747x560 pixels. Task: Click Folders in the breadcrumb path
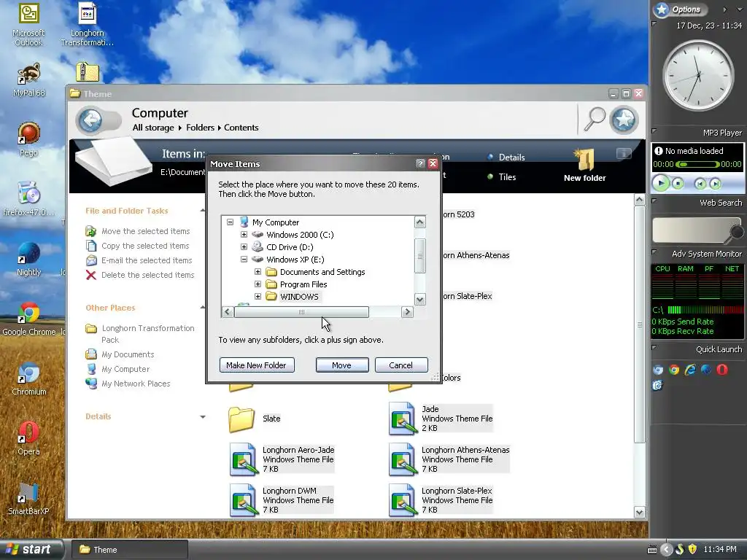pos(200,128)
